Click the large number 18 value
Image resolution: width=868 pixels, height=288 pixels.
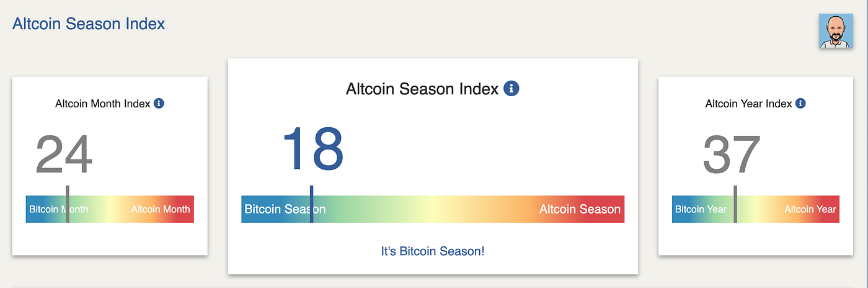point(312,149)
